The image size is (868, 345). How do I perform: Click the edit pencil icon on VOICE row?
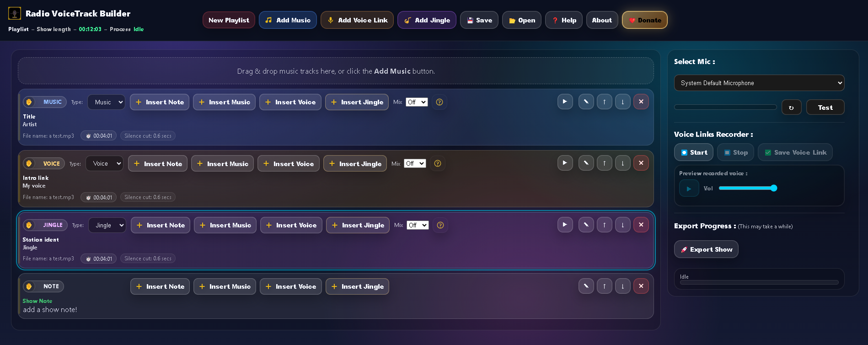tap(586, 163)
